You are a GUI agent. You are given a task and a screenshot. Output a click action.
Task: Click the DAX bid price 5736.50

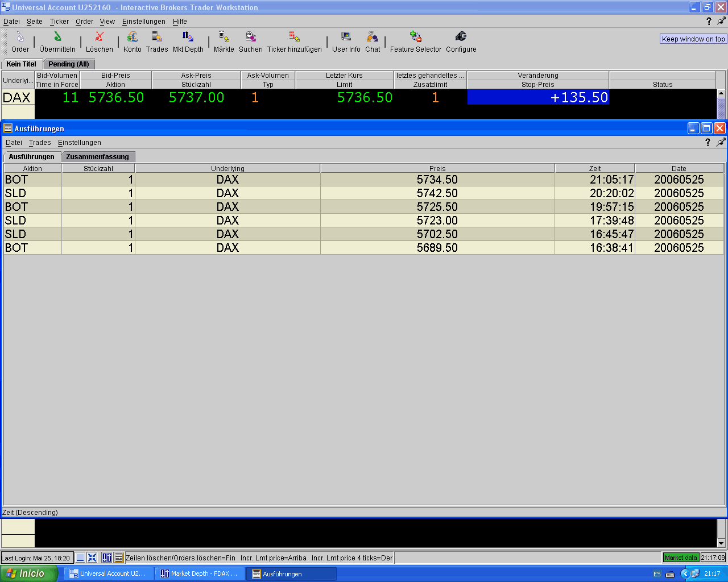point(116,98)
